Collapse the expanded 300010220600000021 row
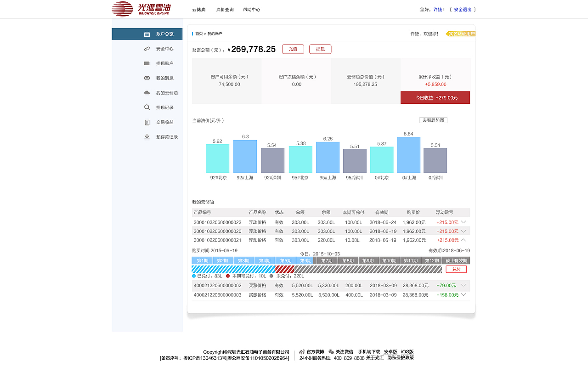 tap(464, 240)
